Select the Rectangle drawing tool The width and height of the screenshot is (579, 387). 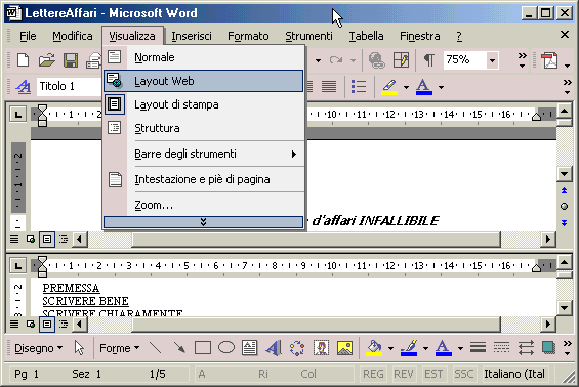coord(203,348)
